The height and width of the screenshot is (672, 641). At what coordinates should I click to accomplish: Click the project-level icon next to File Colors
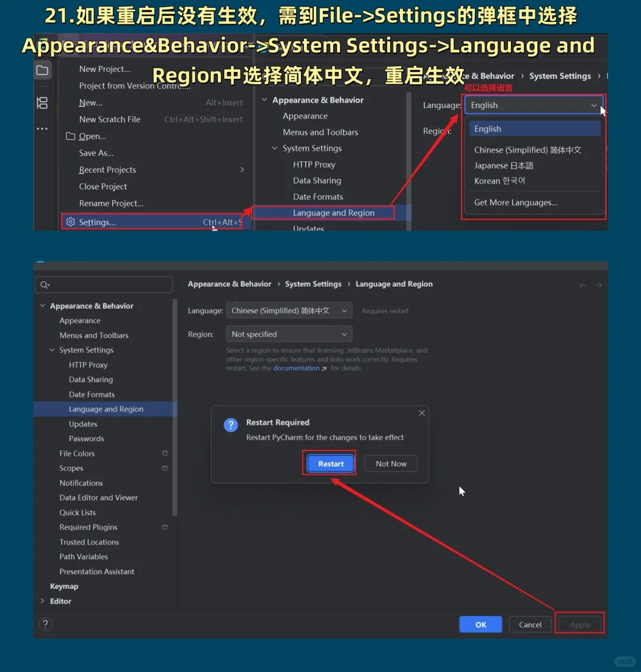[x=164, y=453]
